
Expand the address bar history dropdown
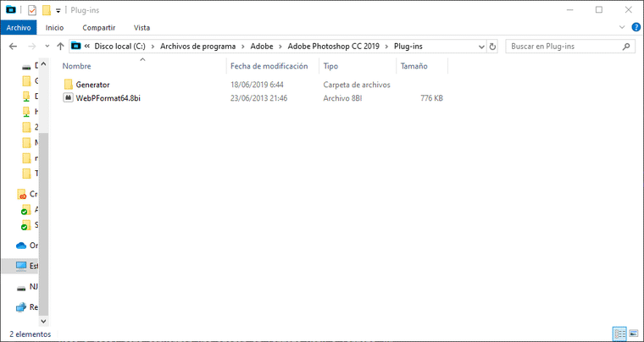pyautogui.click(x=481, y=47)
